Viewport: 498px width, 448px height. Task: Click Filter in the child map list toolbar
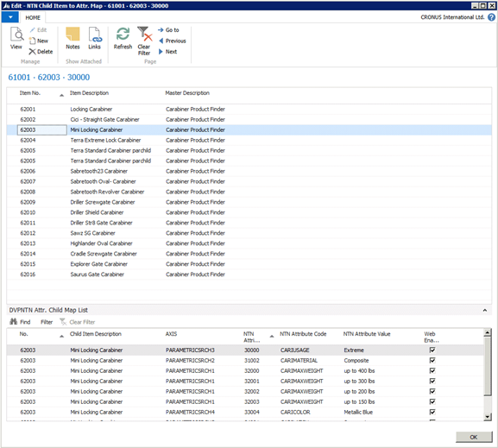click(x=47, y=322)
